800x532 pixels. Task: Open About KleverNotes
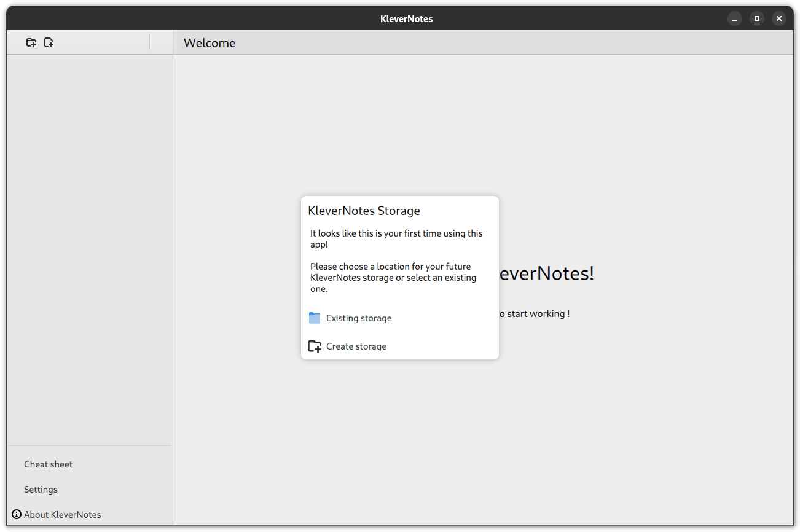click(x=62, y=514)
